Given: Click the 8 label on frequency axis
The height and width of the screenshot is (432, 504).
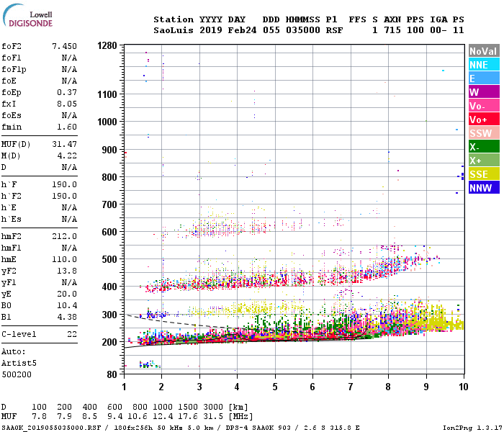Looking at the screenshot, I should coord(388,387).
